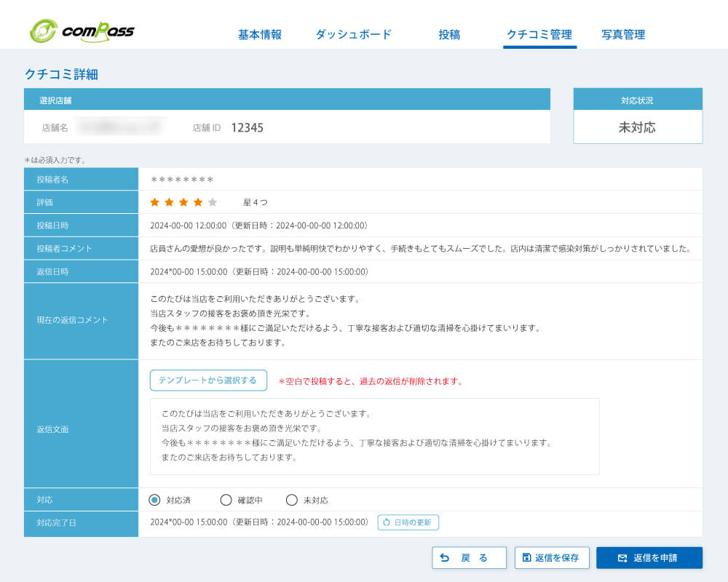This screenshot has width=728, height=582.
Task: Click the 投稿者名 row label
Action: [x=52, y=179]
